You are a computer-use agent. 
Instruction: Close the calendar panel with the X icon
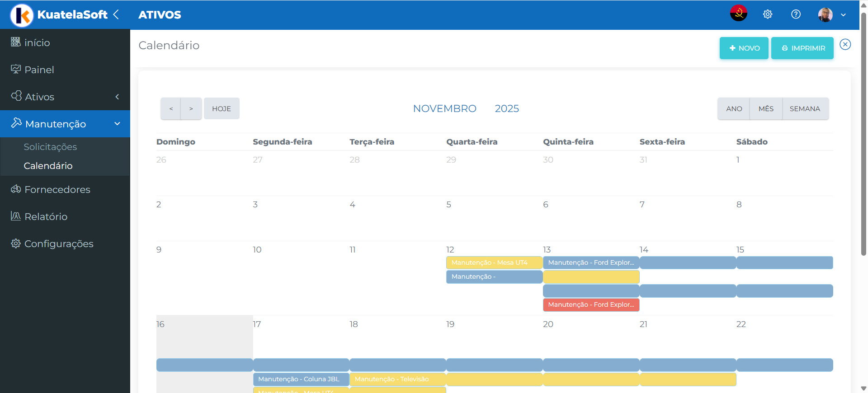(845, 44)
